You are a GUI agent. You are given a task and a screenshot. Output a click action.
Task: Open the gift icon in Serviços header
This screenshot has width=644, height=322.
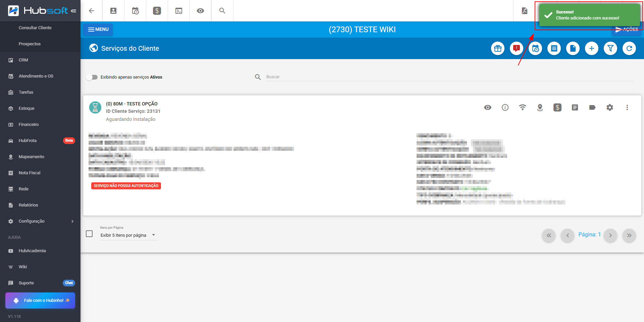[x=498, y=48]
